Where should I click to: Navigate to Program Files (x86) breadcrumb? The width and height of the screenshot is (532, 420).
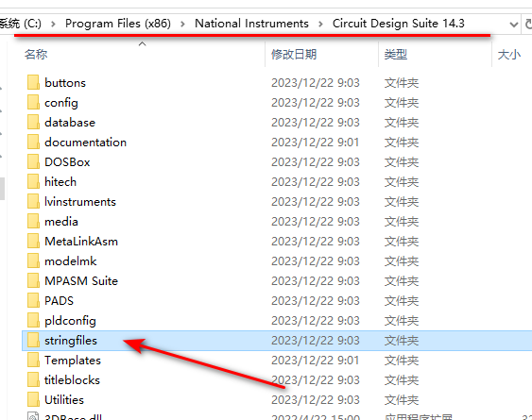point(118,24)
